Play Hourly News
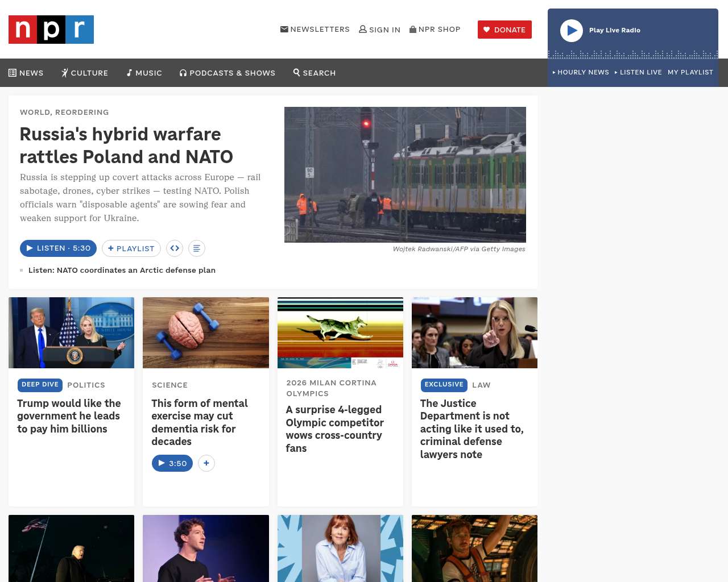This screenshot has height=582, width=728. [581, 72]
